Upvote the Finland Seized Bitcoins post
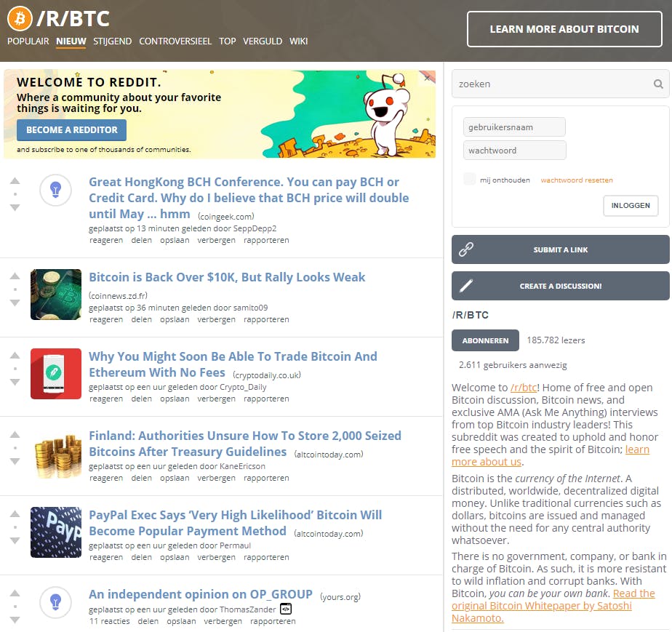The height and width of the screenshot is (632, 672). tap(15, 434)
